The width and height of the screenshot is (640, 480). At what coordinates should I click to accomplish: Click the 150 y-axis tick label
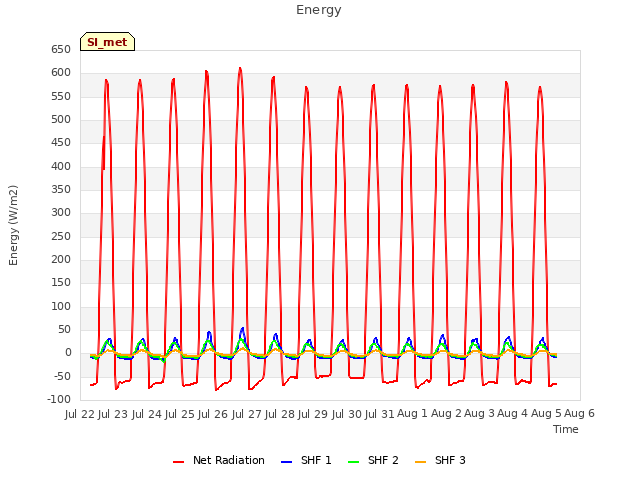click(x=61, y=283)
